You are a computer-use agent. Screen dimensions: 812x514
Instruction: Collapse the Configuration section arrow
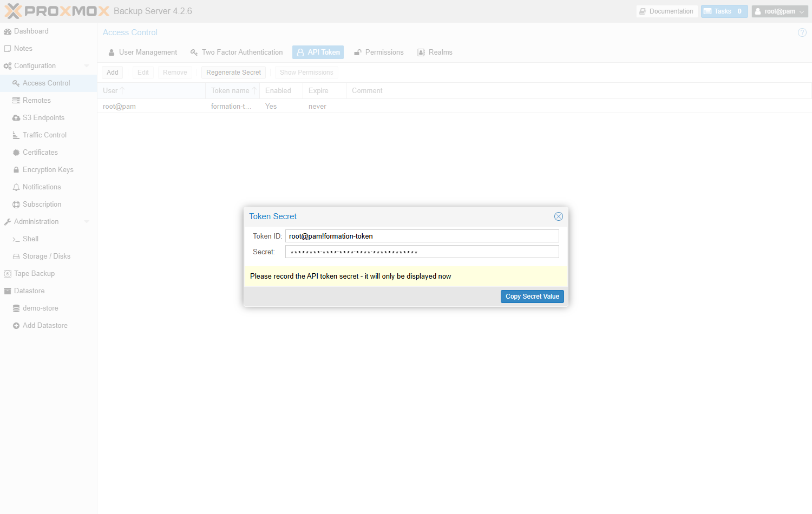(x=87, y=66)
